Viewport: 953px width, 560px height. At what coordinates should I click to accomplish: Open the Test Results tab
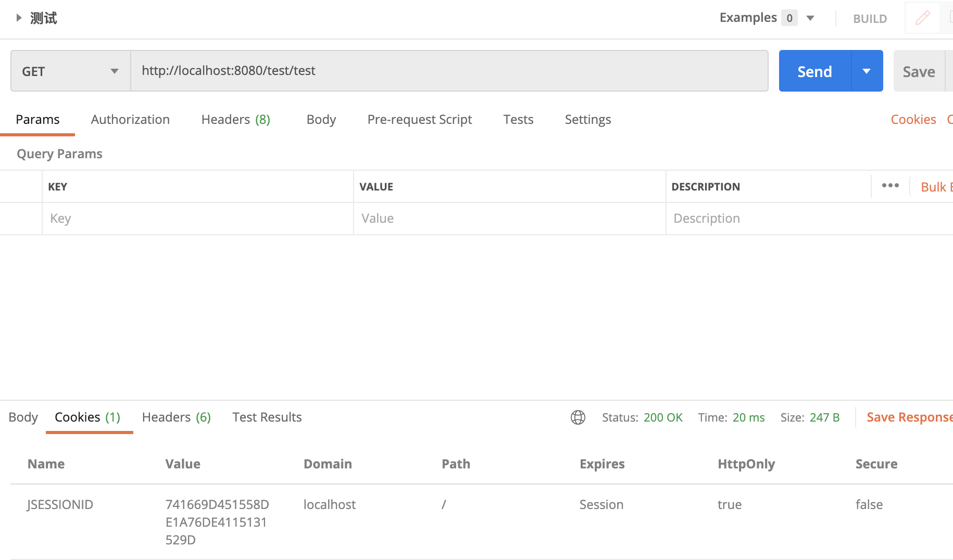coord(267,417)
